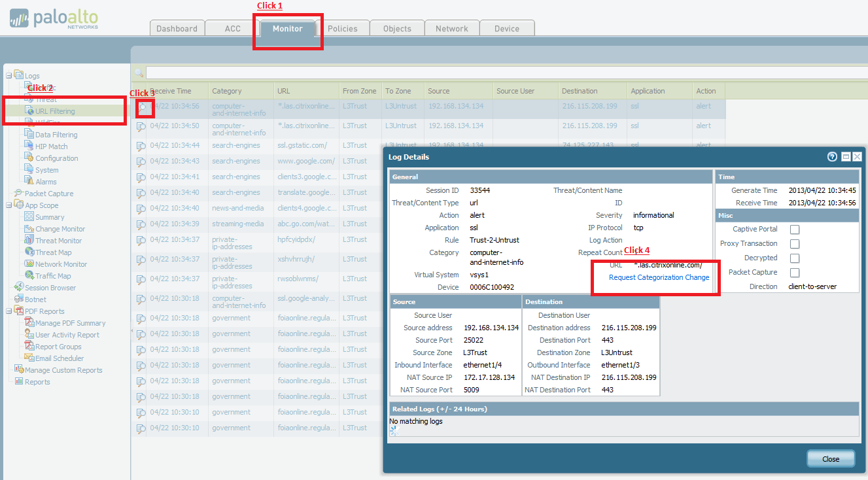This screenshot has width=868, height=480.
Task: Enable the Captive Portal checkbox
Action: [x=795, y=230]
